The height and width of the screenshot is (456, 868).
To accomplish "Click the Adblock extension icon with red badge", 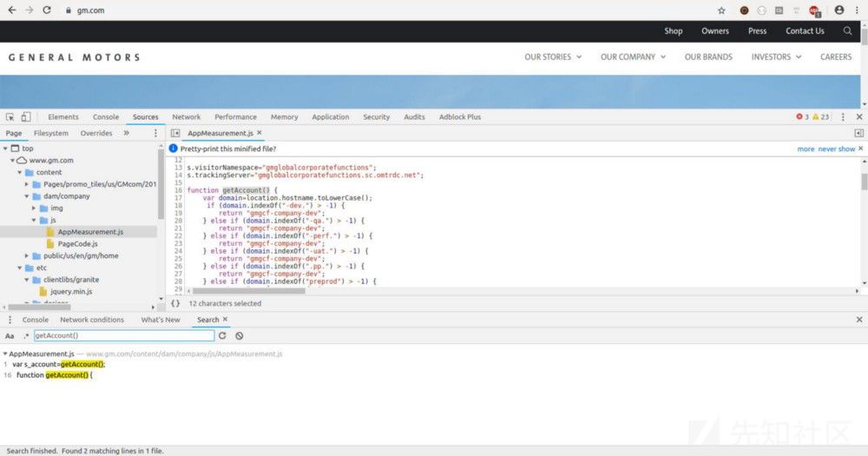I will pos(814,11).
